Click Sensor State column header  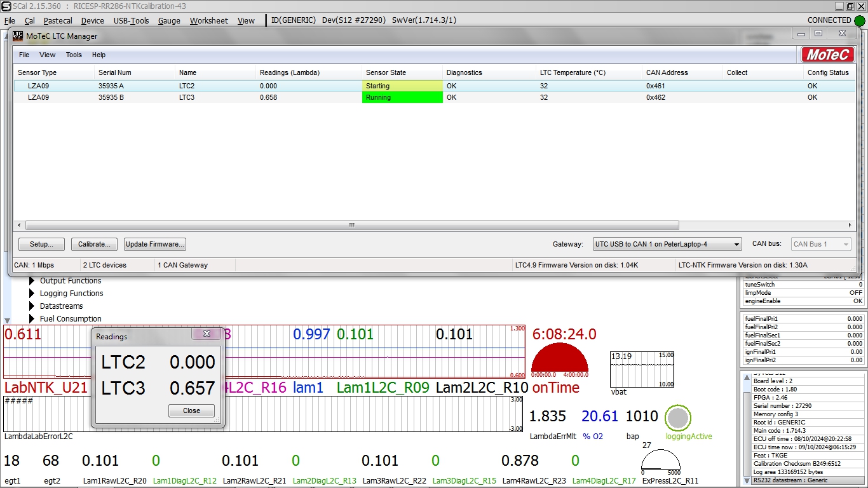coord(402,72)
